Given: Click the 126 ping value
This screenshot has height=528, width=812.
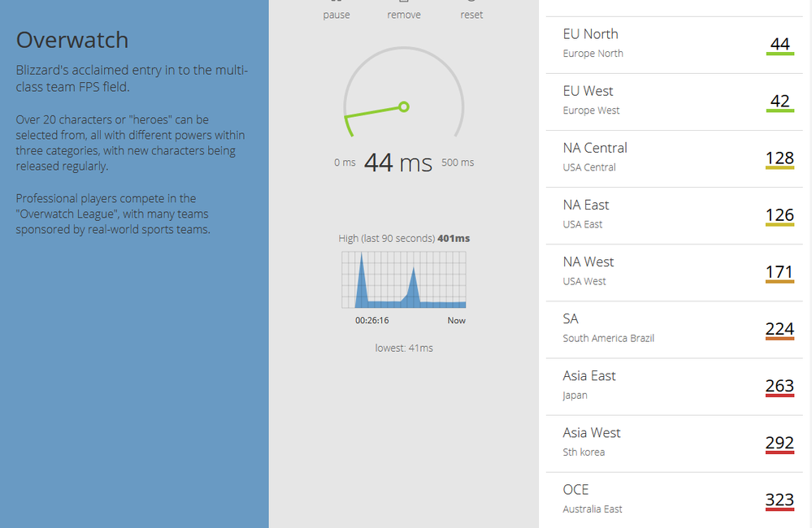Looking at the screenshot, I should click(x=779, y=215).
